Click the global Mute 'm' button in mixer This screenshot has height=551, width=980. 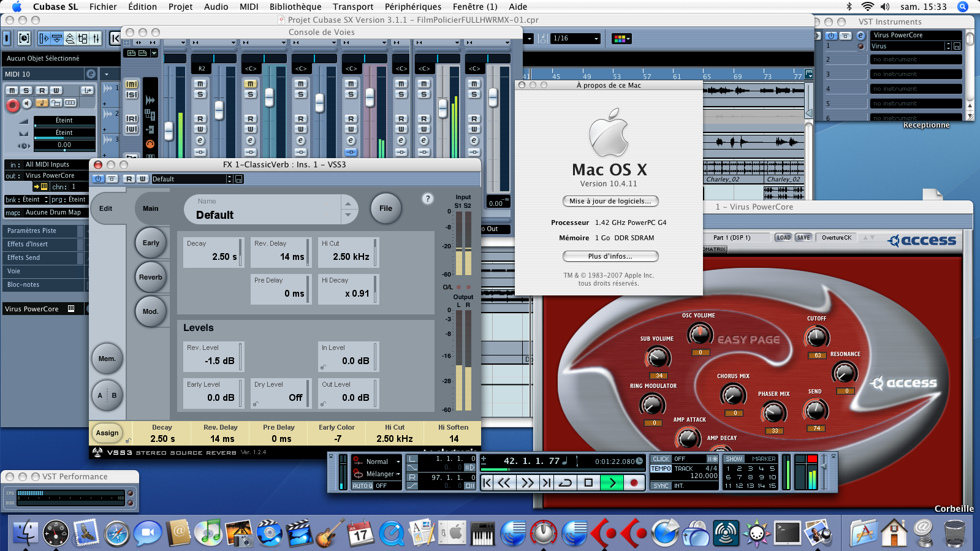click(132, 85)
